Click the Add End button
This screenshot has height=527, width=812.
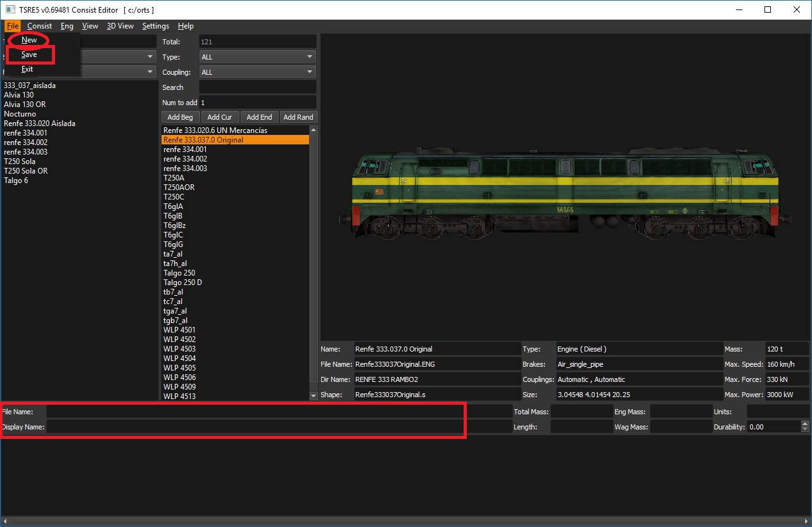[259, 117]
